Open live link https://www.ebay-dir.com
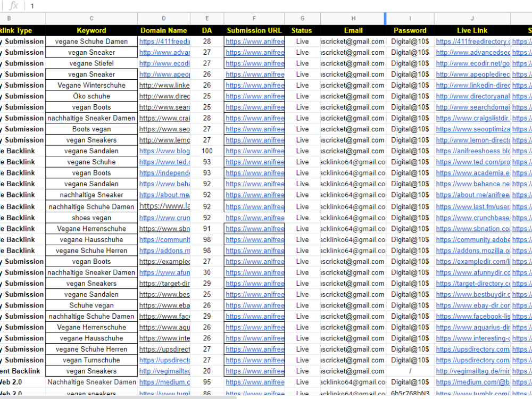The height and width of the screenshot is (399, 532). [473, 305]
